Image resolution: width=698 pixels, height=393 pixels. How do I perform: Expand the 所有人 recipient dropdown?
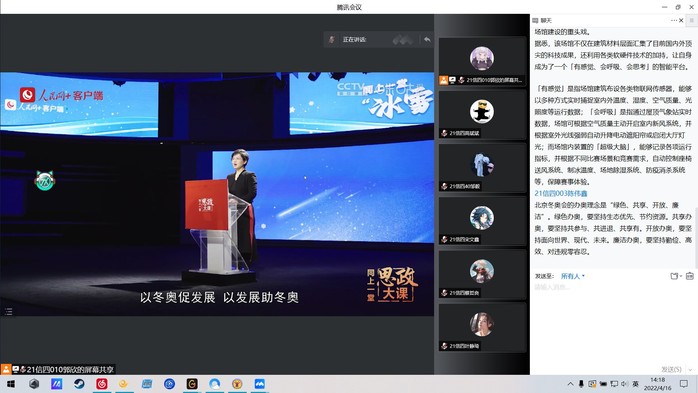[572, 276]
